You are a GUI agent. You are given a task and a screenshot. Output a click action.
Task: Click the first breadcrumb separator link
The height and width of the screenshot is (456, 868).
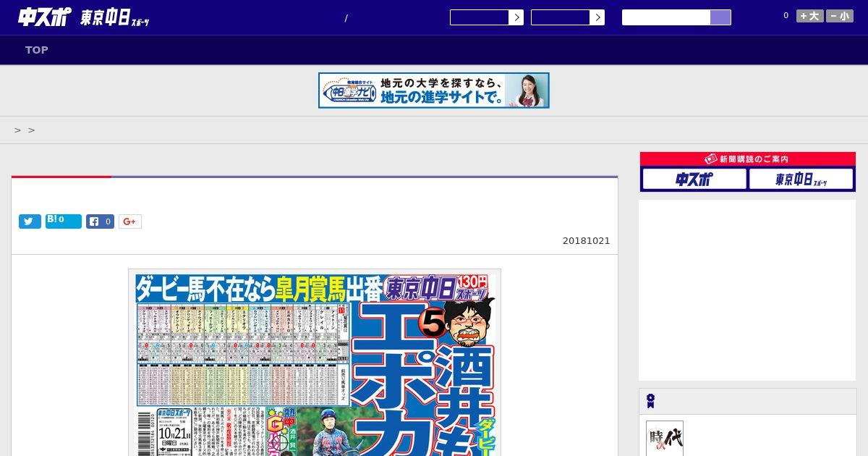(18, 130)
